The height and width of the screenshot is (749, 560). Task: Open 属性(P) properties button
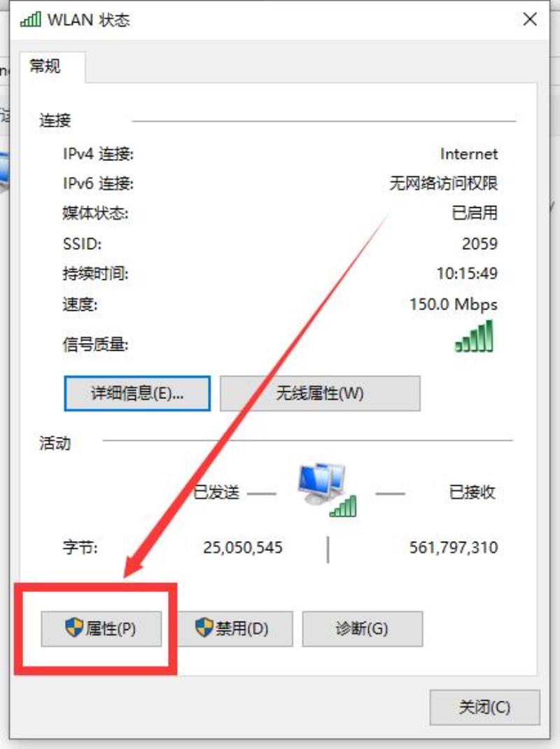tap(101, 629)
